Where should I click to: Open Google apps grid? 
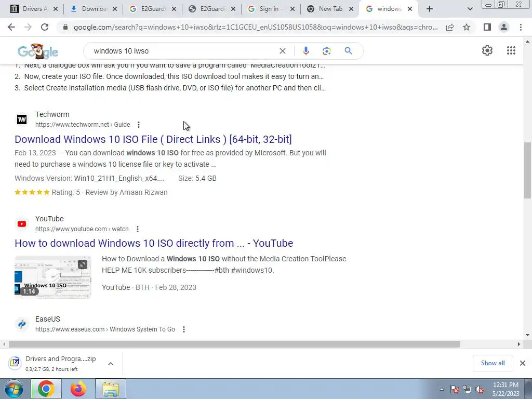pos(511,50)
